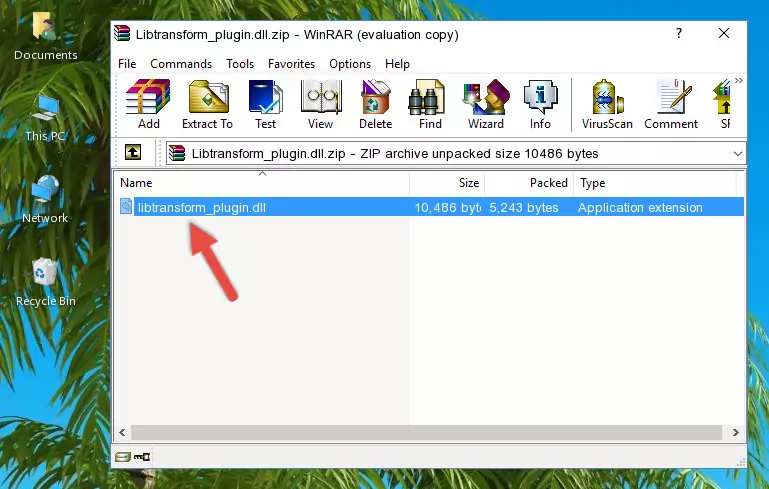Click the WinRAR title bar help question mark
The height and width of the screenshot is (489, 769).
click(x=679, y=33)
